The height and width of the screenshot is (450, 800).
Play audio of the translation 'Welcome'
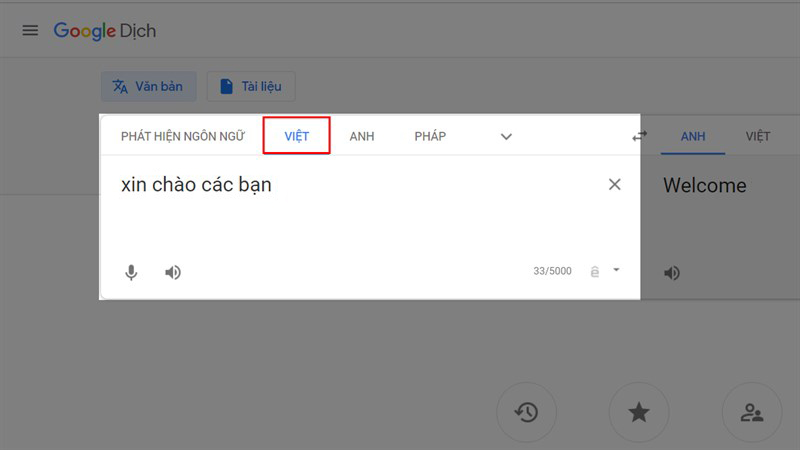coord(672,272)
